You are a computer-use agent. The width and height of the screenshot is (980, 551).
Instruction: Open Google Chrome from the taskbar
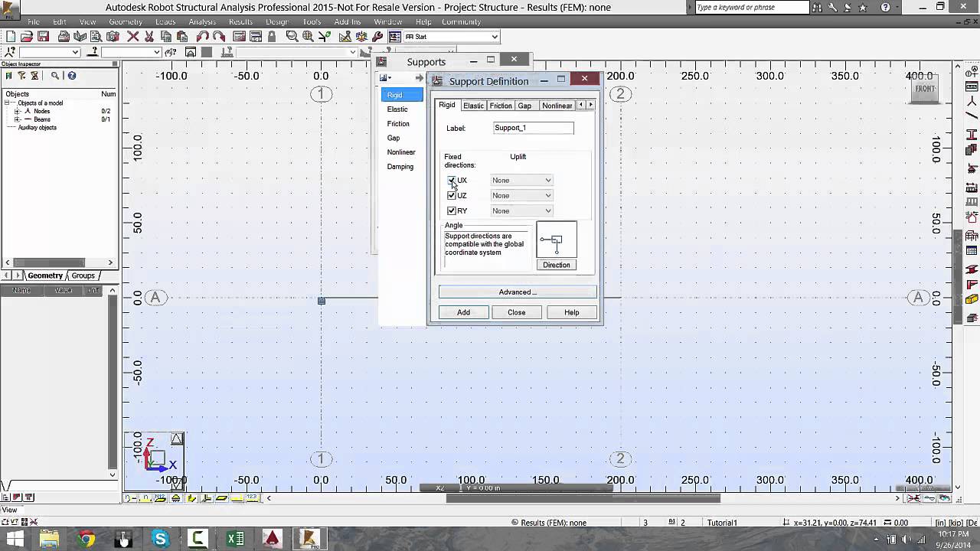tap(86, 539)
